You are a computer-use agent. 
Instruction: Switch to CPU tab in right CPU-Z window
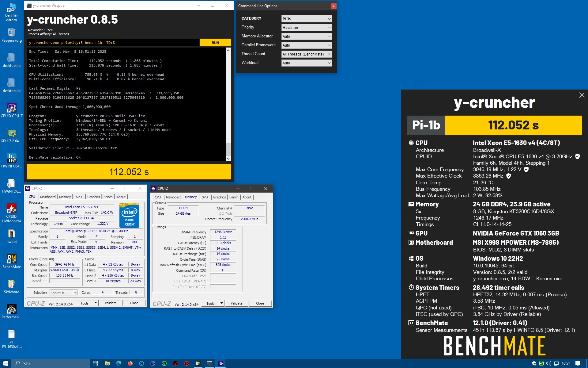(x=158, y=197)
